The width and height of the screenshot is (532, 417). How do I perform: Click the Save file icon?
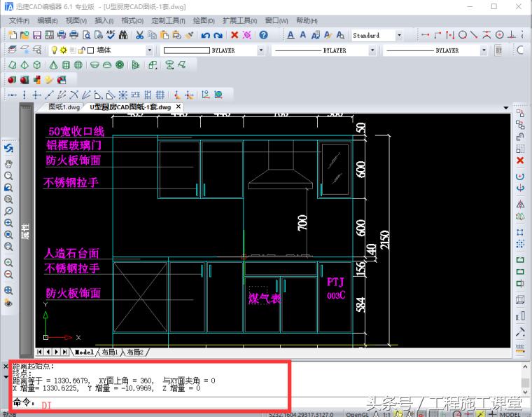click(35, 35)
